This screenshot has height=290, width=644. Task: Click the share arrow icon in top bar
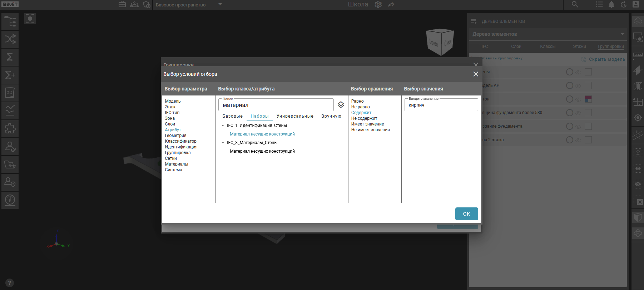click(391, 5)
